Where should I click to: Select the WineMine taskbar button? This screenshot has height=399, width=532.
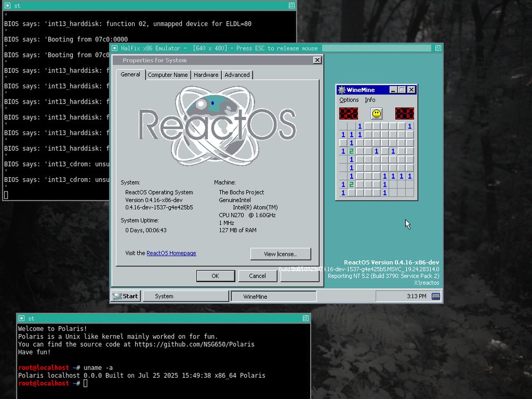274,296
